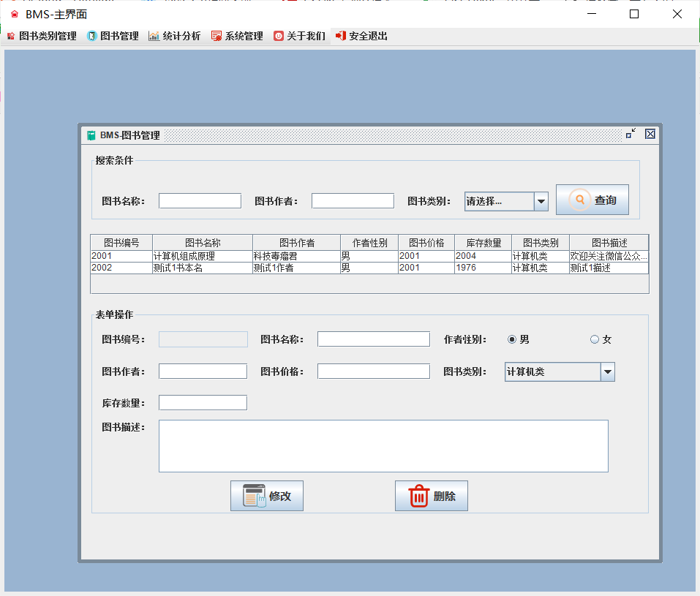
Task: Open the 系统管理 menu
Action: tap(238, 36)
